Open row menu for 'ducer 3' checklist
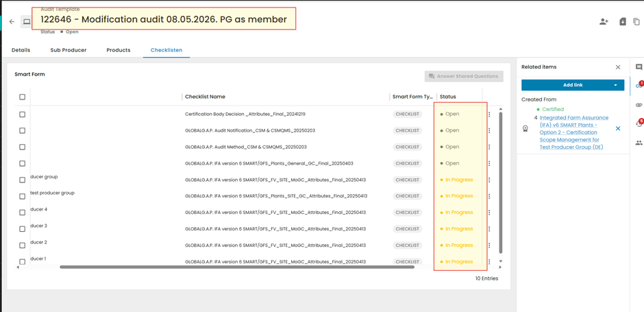The image size is (644, 312). click(489, 229)
